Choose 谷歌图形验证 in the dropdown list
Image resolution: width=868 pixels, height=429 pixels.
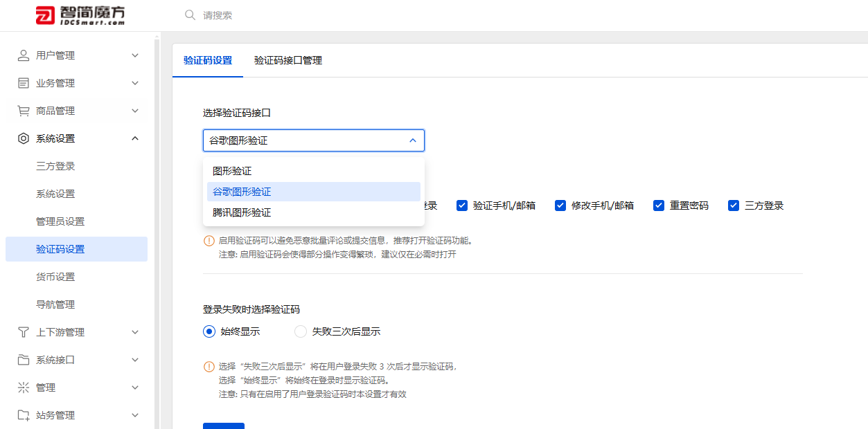click(314, 192)
